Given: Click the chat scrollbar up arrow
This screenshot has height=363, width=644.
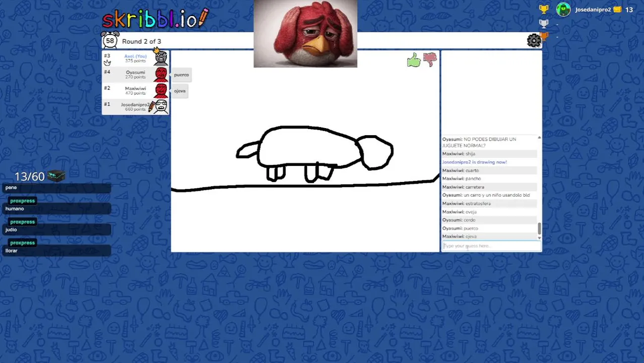Looking at the screenshot, I should (539, 138).
